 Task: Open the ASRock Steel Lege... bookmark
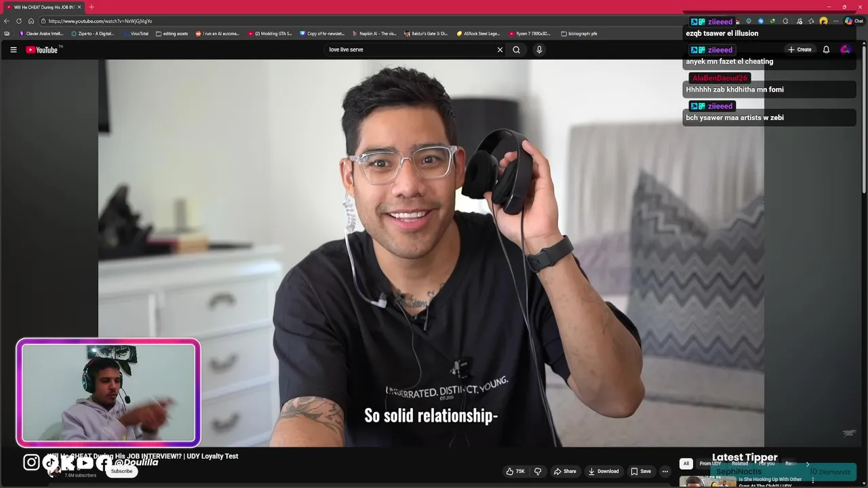pos(479,33)
